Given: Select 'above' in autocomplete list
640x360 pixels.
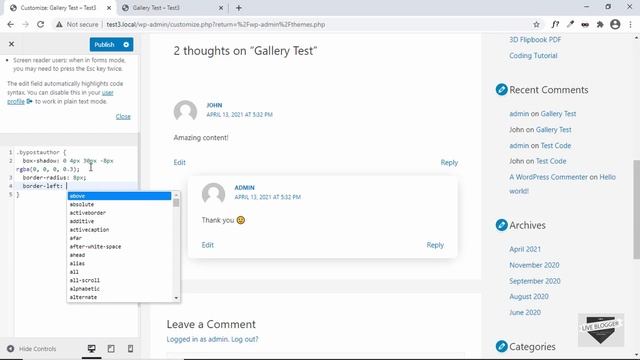Looking at the screenshot, I should (120, 196).
